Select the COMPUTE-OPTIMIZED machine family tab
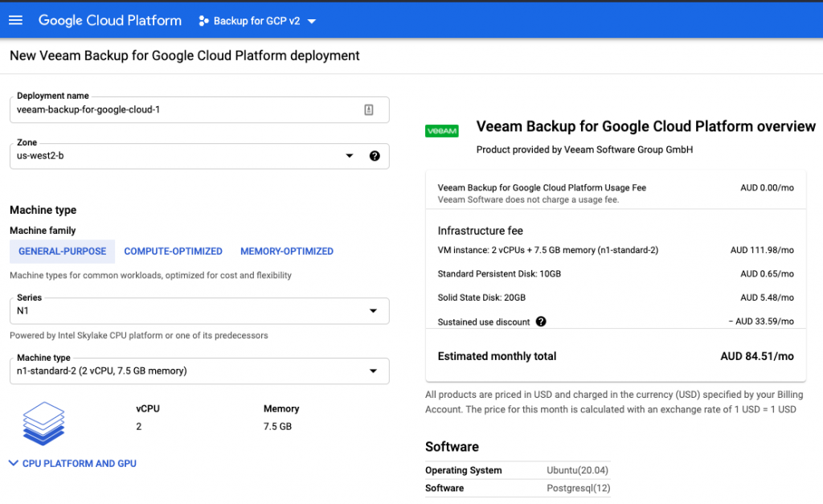 (174, 252)
